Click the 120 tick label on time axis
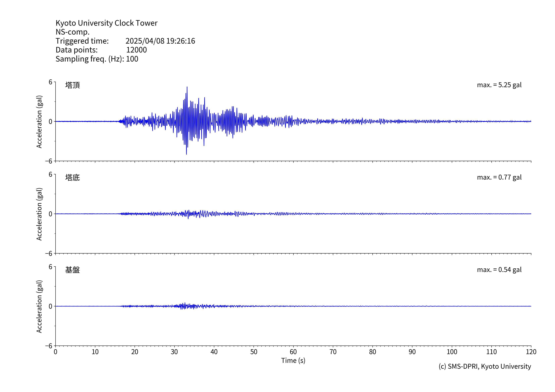Screen dimensions: 555x392 (531, 352)
